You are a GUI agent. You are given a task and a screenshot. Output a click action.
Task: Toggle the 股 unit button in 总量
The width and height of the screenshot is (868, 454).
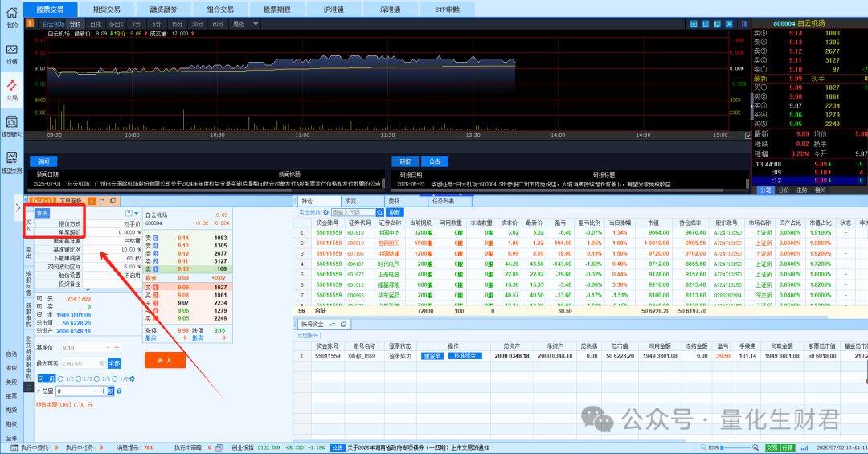(x=111, y=391)
